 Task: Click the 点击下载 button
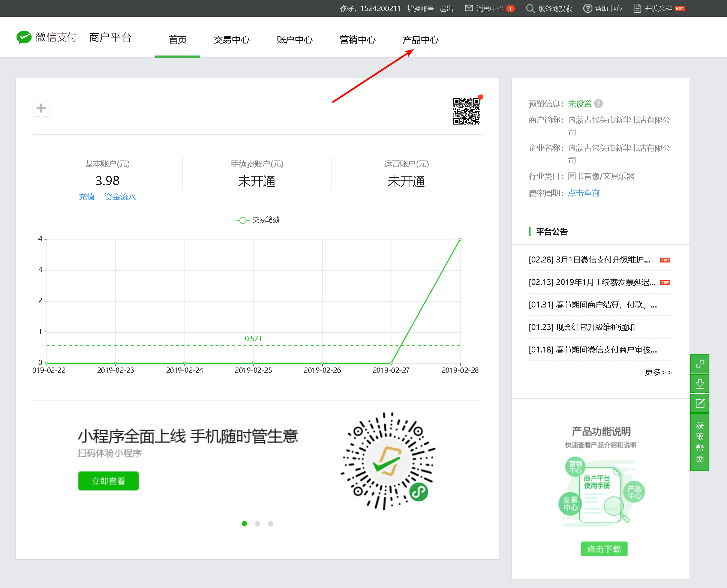tap(604, 549)
